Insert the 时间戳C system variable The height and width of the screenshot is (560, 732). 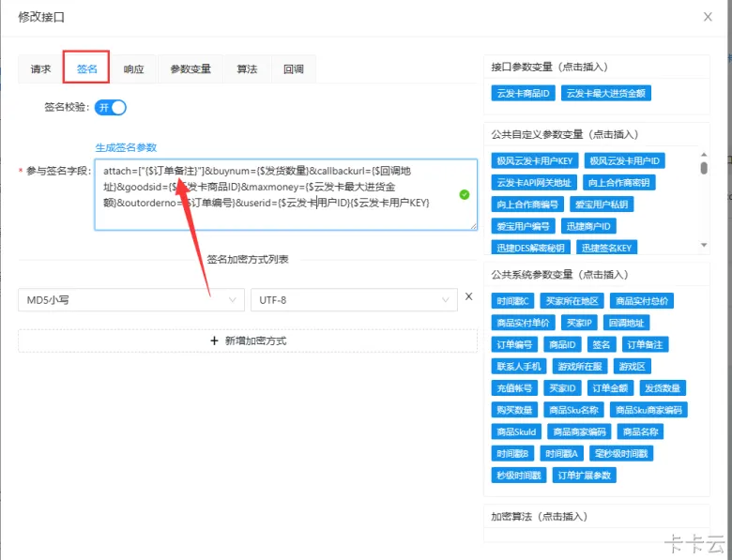pos(512,301)
